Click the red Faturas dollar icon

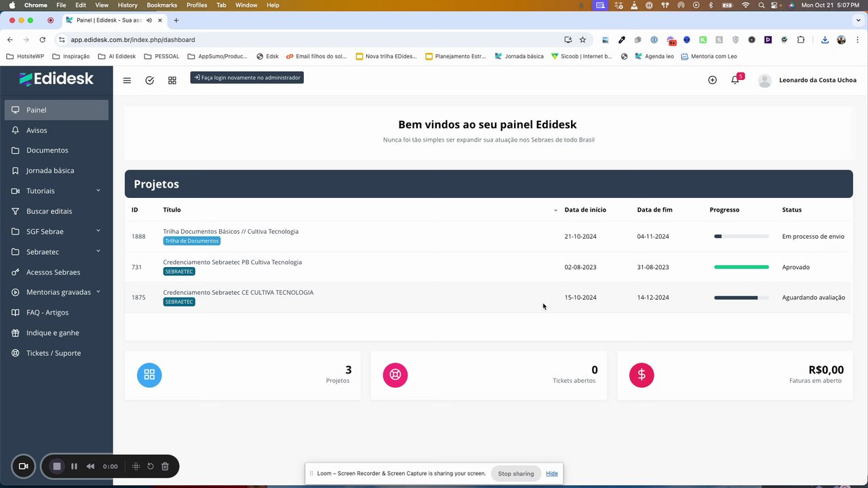642,375
